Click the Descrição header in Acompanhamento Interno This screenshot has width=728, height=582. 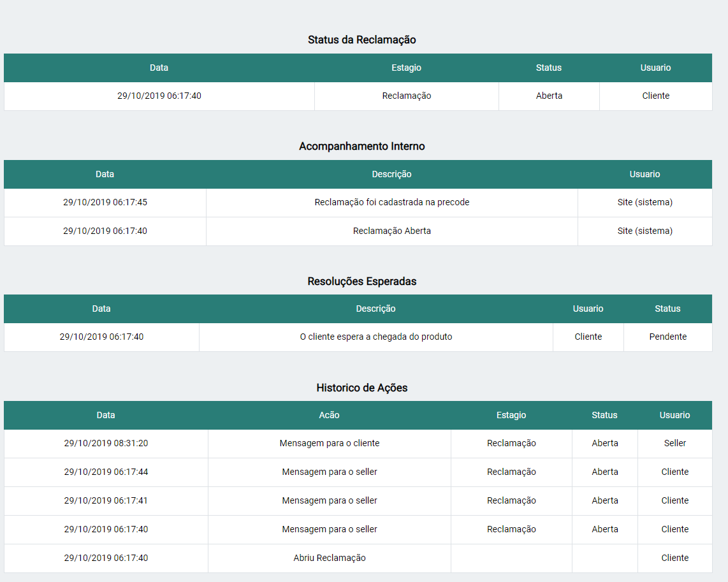391,175
